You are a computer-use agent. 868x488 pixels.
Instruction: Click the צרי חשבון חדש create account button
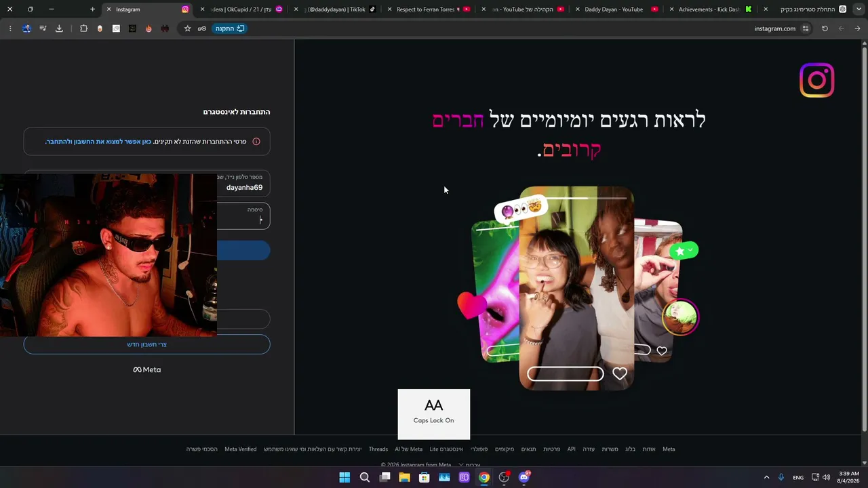146,344
